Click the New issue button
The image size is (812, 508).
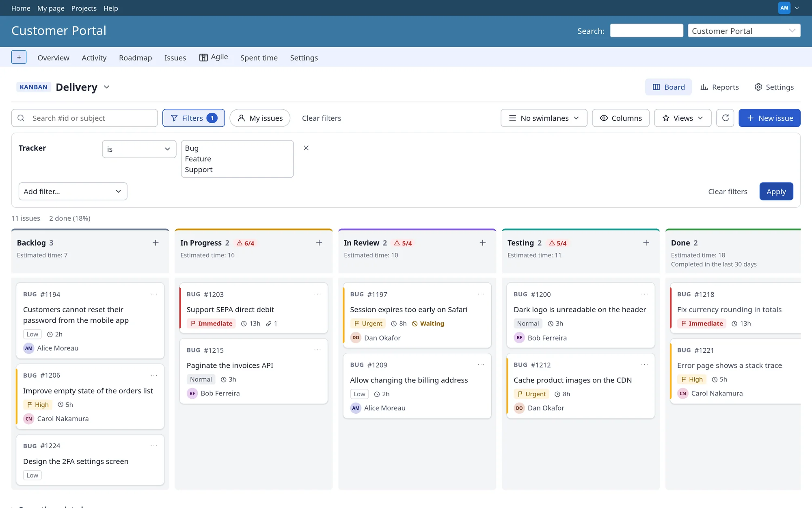click(769, 118)
